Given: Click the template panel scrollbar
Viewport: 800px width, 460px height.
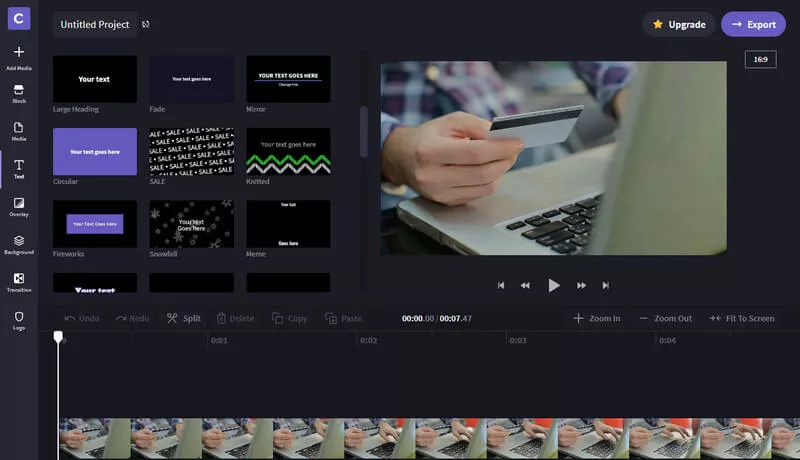Looking at the screenshot, I should [x=364, y=132].
